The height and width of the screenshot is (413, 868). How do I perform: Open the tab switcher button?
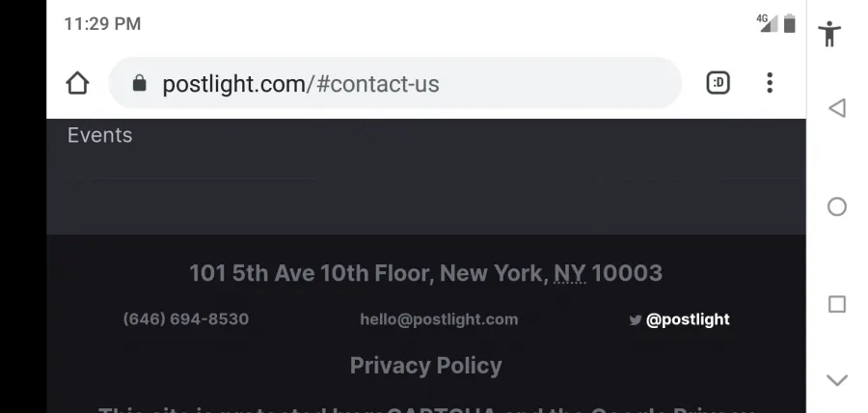tap(718, 83)
